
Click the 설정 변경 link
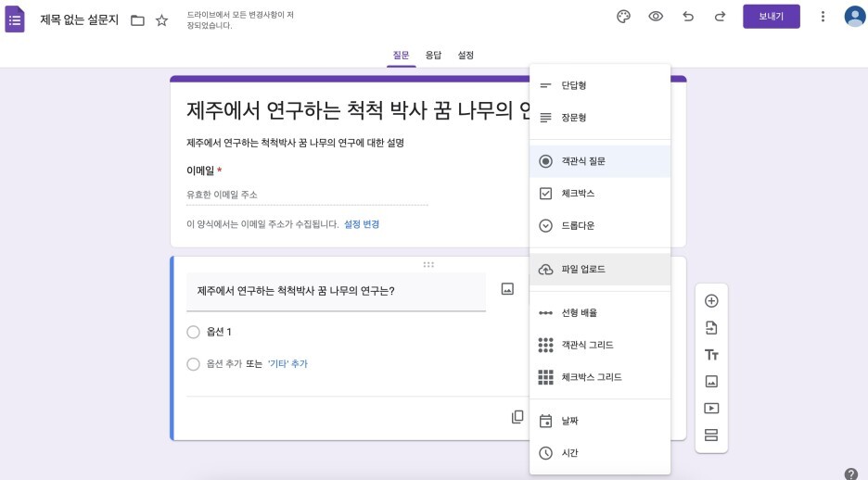[362, 224]
